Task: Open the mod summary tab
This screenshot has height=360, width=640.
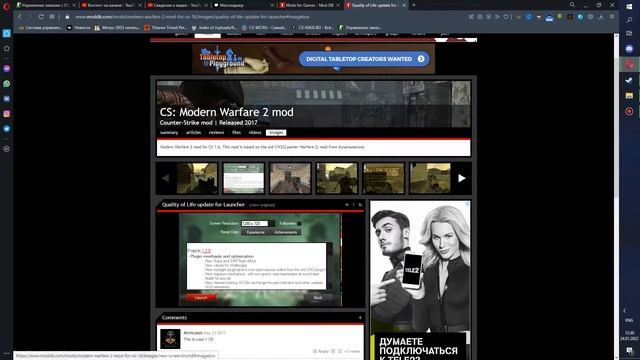Action: point(169,133)
